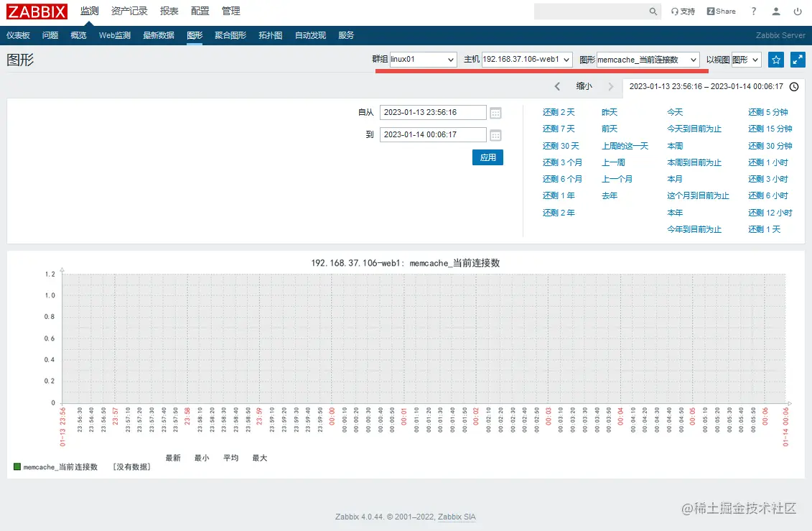
Task: Open user profile icon
Action: point(776,11)
